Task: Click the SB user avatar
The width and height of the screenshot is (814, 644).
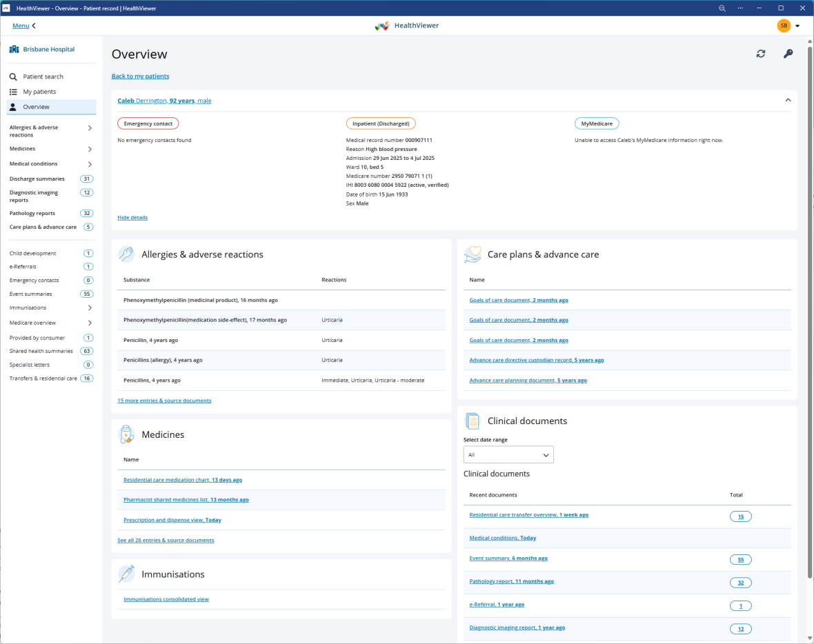Action: click(784, 26)
